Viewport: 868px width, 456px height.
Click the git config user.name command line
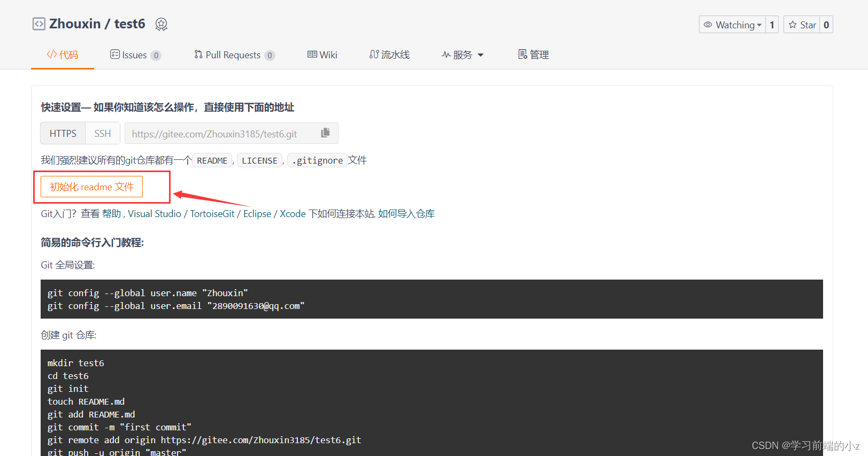(x=148, y=293)
